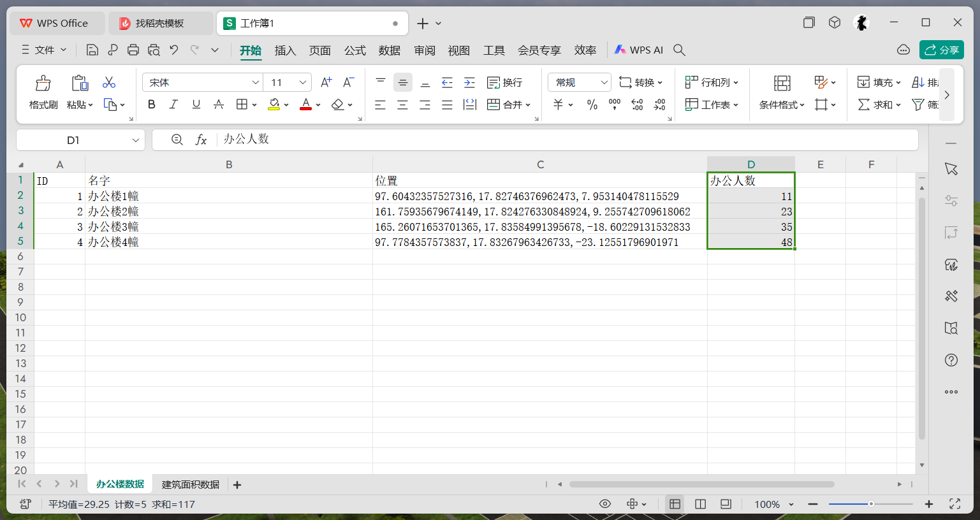The height and width of the screenshot is (520, 980).
Task: Toggle Italic formatting
Action: [173, 105]
